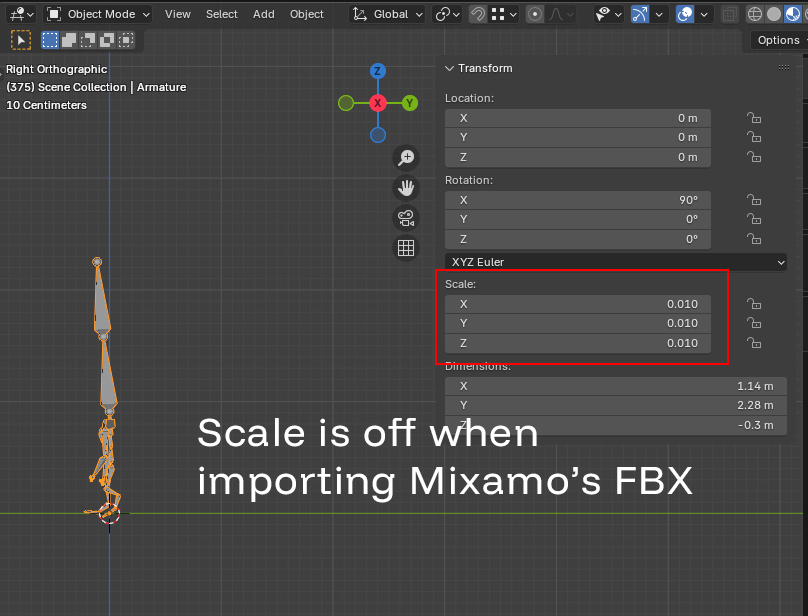Click the Location X field
Viewport: 808px width, 616px height.
[578, 118]
